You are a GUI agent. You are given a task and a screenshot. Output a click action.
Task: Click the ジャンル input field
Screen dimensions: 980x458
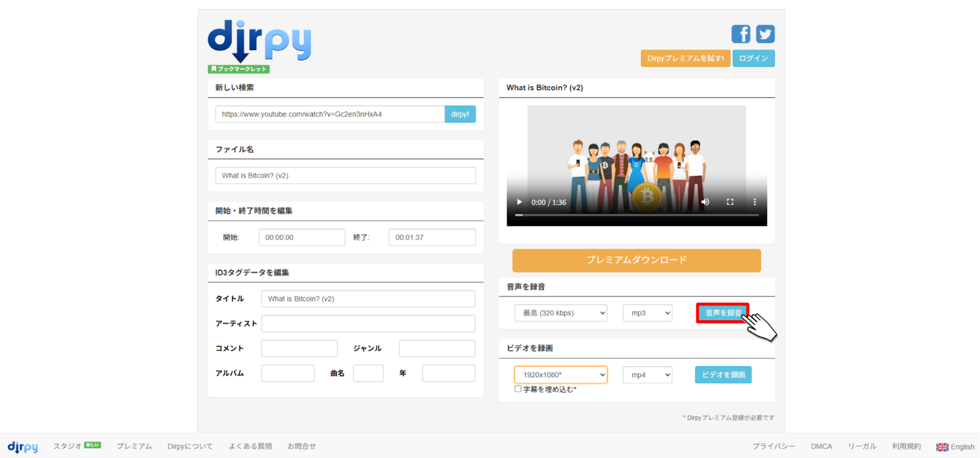click(x=437, y=348)
